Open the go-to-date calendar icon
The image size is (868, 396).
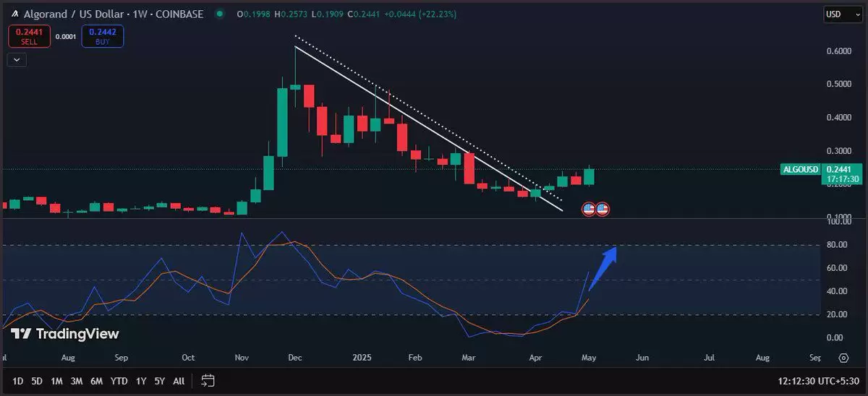(208, 380)
